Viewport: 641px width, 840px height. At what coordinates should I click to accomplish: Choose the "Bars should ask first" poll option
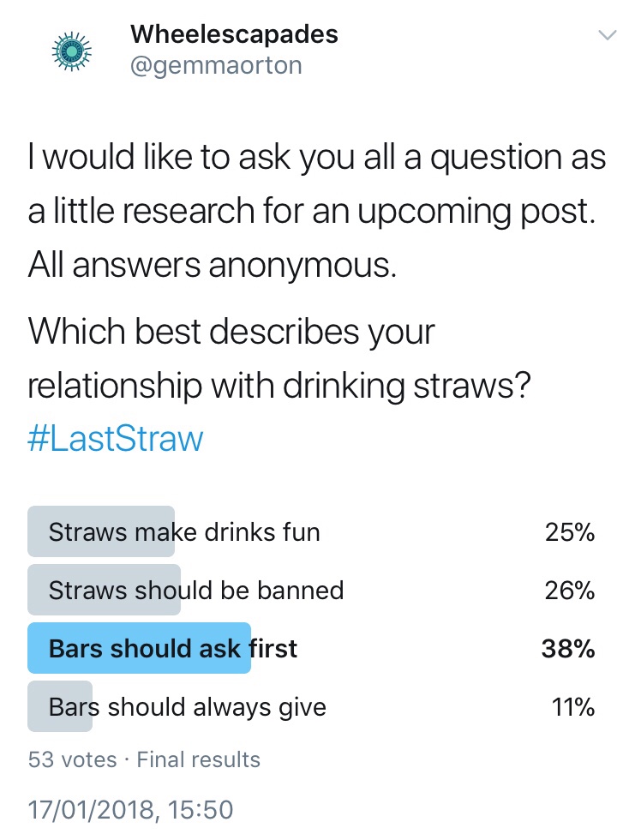point(172,649)
